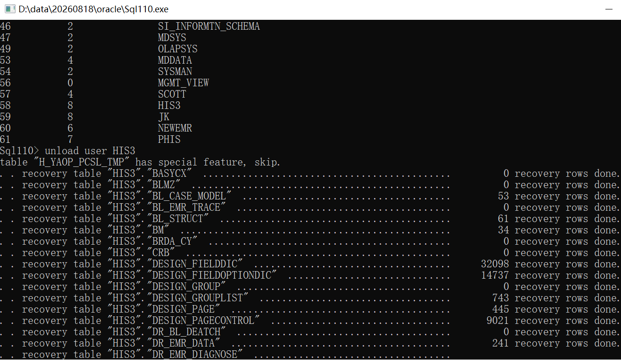Click the NEWEMR user entry

point(175,128)
